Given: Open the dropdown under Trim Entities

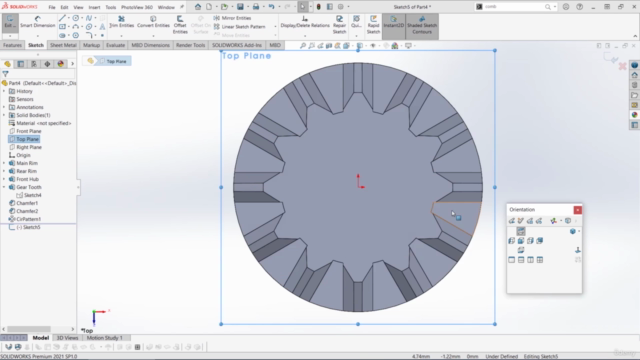Looking at the screenshot, I should (121, 36).
